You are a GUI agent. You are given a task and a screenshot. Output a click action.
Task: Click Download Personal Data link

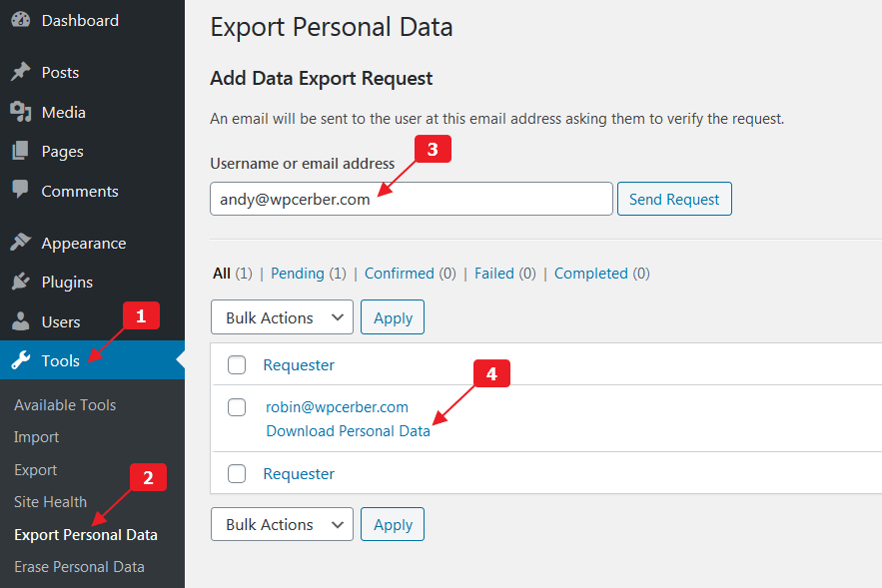click(x=348, y=431)
